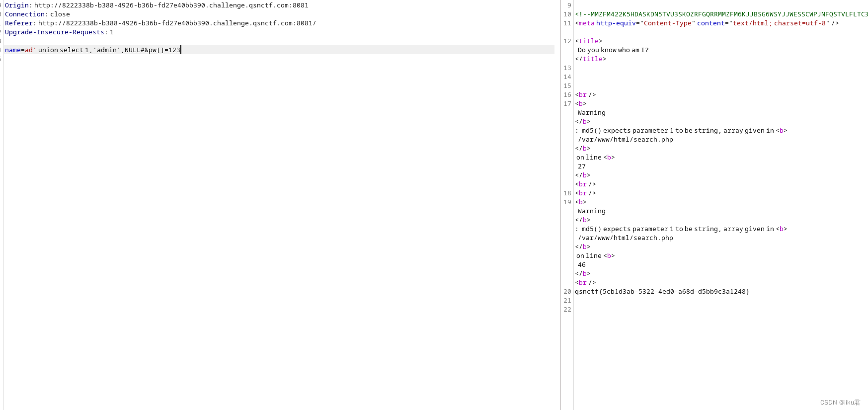Image resolution: width=868 pixels, height=410 pixels.
Task: Click the Referer header line
Action: point(160,23)
